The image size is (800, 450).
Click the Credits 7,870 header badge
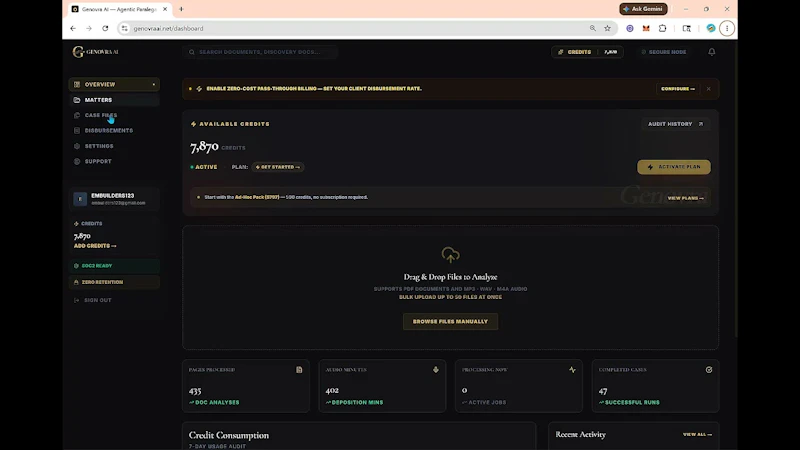(x=587, y=52)
